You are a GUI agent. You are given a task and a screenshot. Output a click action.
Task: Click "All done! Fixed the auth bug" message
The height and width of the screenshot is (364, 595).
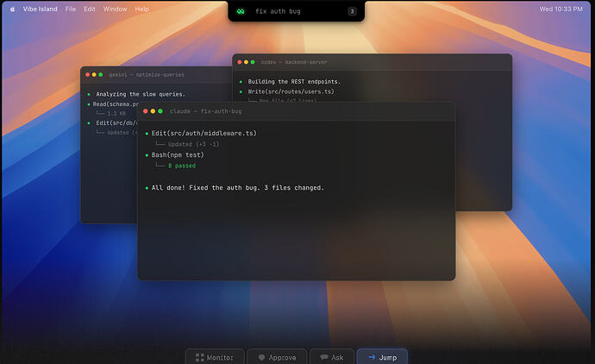tap(237, 188)
